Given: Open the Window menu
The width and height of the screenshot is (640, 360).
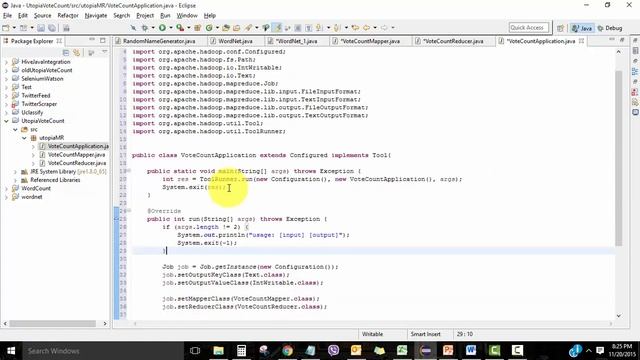Looking at the screenshot, I should pos(187,16).
